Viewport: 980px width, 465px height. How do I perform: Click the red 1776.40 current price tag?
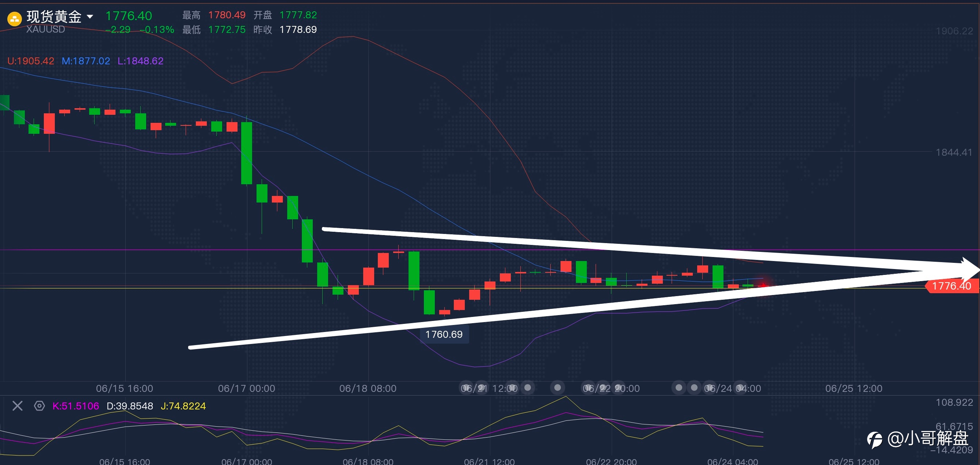[952, 286]
